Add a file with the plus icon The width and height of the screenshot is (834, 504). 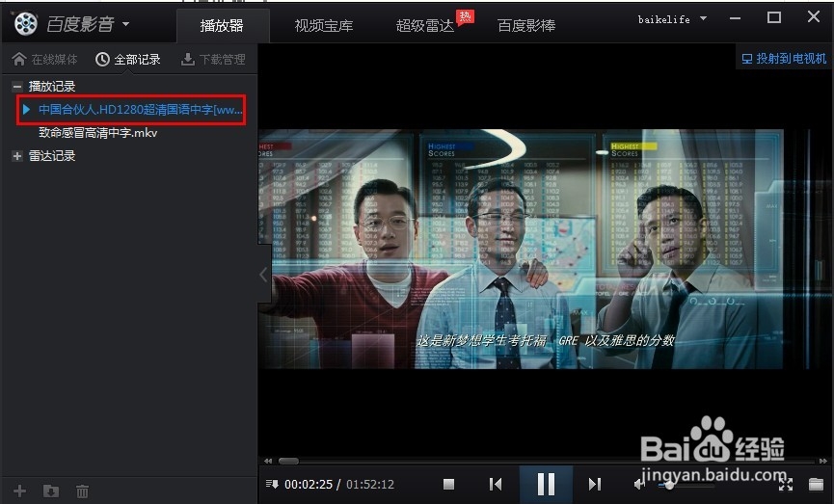[19, 491]
